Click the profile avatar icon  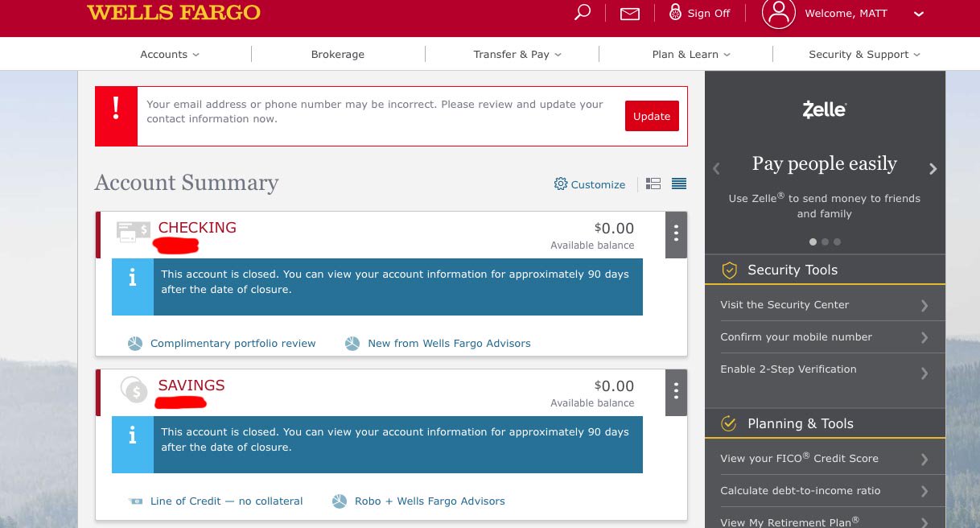pyautogui.click(x=778, y=13)
